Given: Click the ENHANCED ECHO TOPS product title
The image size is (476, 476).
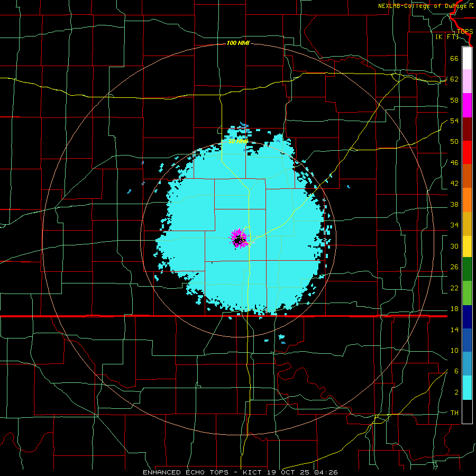Looking at the screenshot, I should point(187,472).
